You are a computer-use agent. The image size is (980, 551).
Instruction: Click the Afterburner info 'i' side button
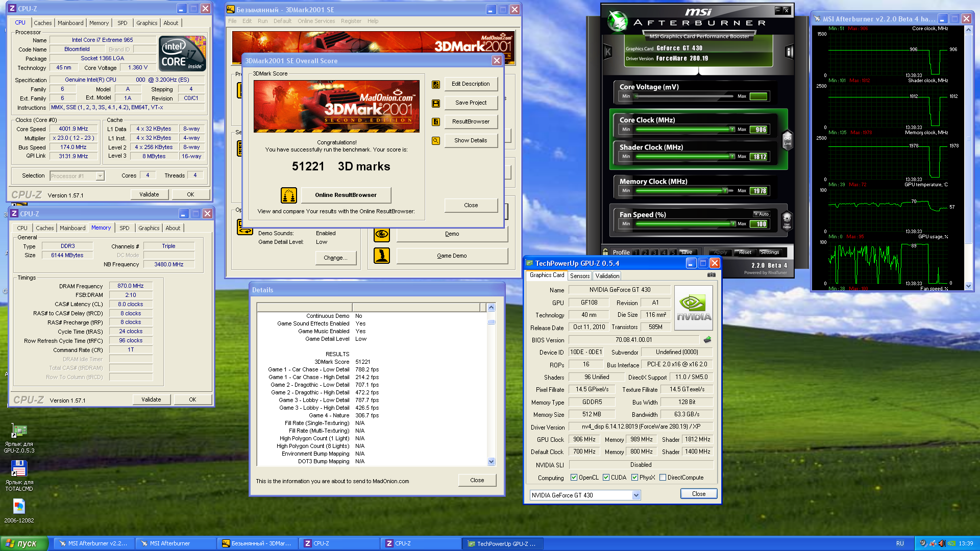789,52
